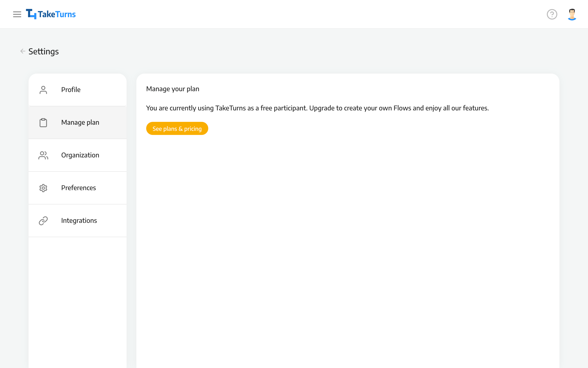The image size is (588, 368).
Task: Select the Manage plan section
Action: click(x=78, y=122)
